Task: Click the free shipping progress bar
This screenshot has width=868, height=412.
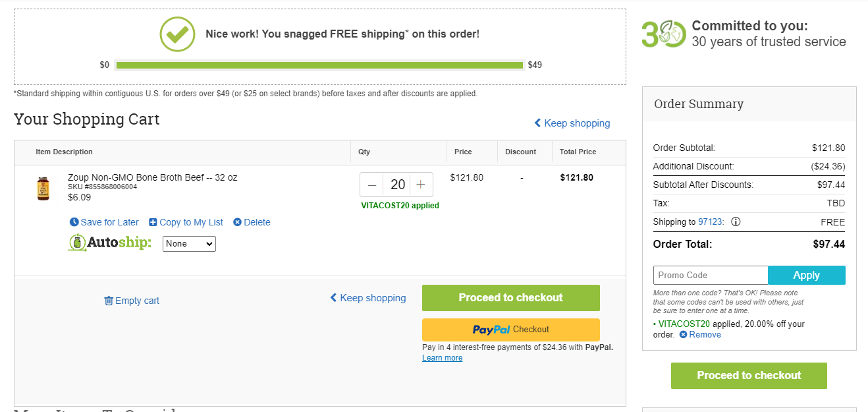Action: click(319, 65)
